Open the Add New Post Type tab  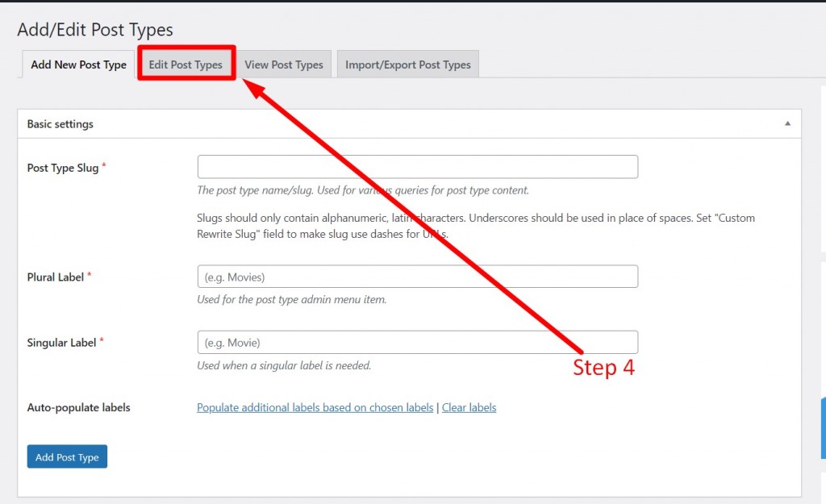pyautogui.click(x=78, y=65)
